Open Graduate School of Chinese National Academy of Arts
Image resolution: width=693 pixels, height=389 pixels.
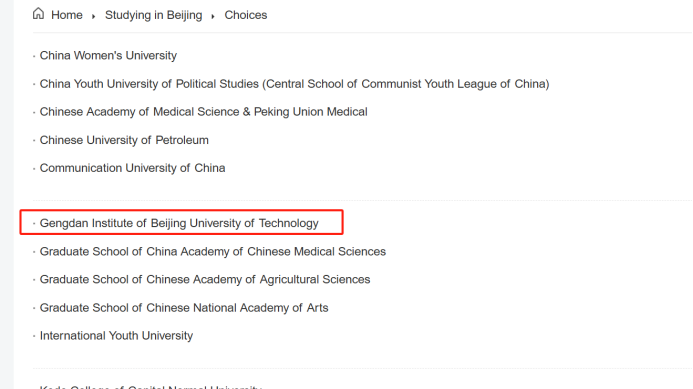tap(184, 308)
